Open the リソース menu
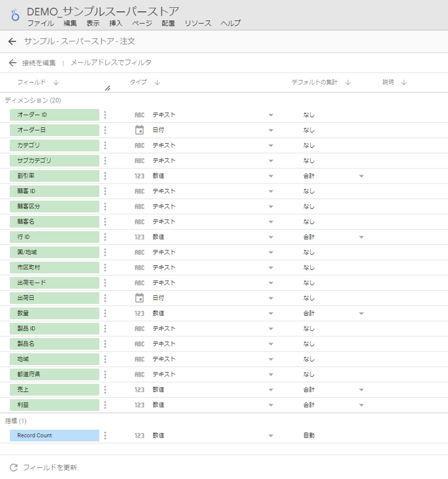448x479 pixels. [198, 23]
